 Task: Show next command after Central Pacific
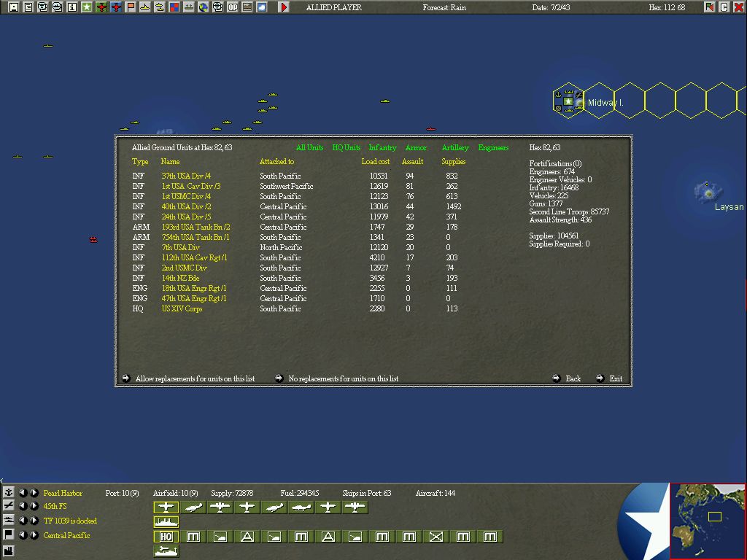[34, 534]
